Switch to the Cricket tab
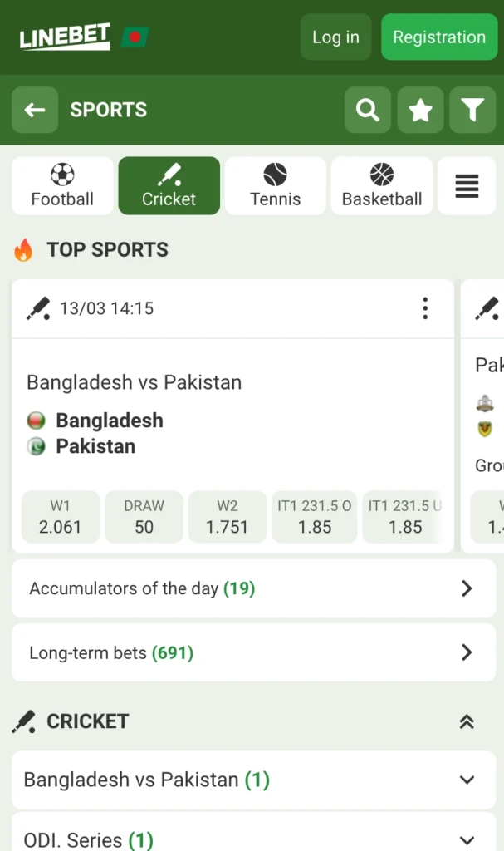 pyautogui.click(x=169, y=185)
